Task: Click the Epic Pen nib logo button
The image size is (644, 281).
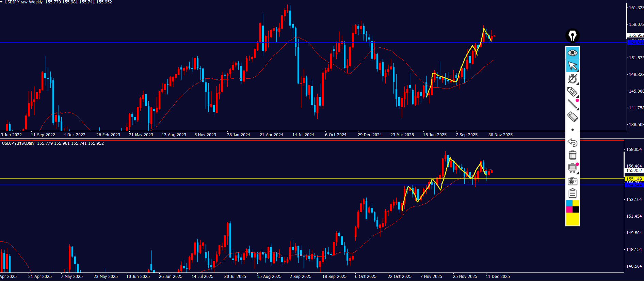Action: point(573,36)
